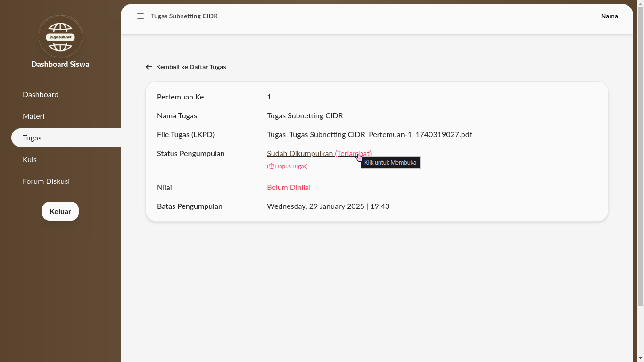Click the trash icon beside Hapus Tugas

tap(272, 166)
